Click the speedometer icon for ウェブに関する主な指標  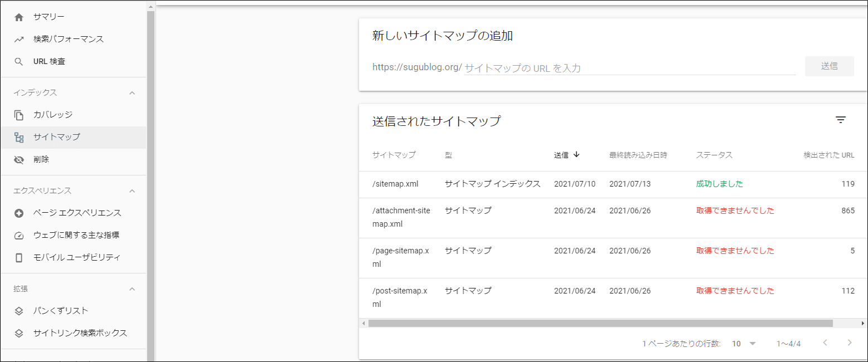point(19,236)
